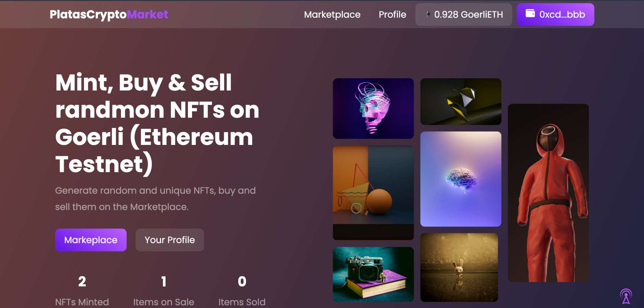Click the PlatasCryptoMarket logo

109,14
